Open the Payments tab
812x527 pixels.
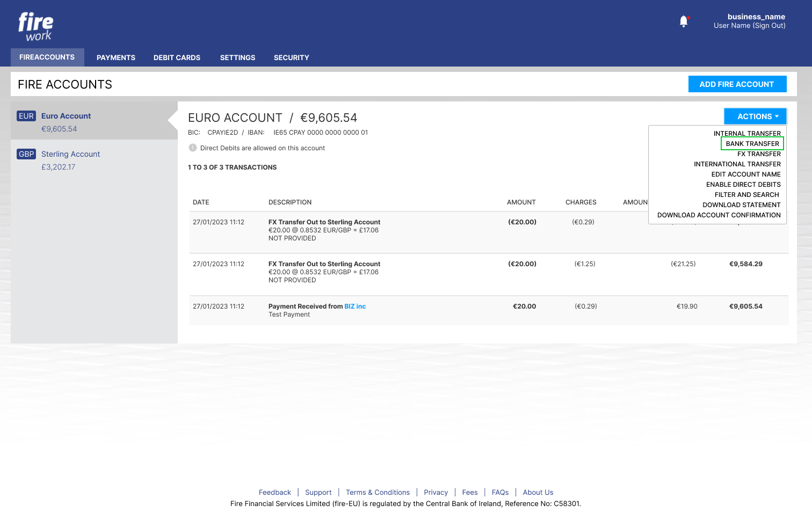click(116, 58)
